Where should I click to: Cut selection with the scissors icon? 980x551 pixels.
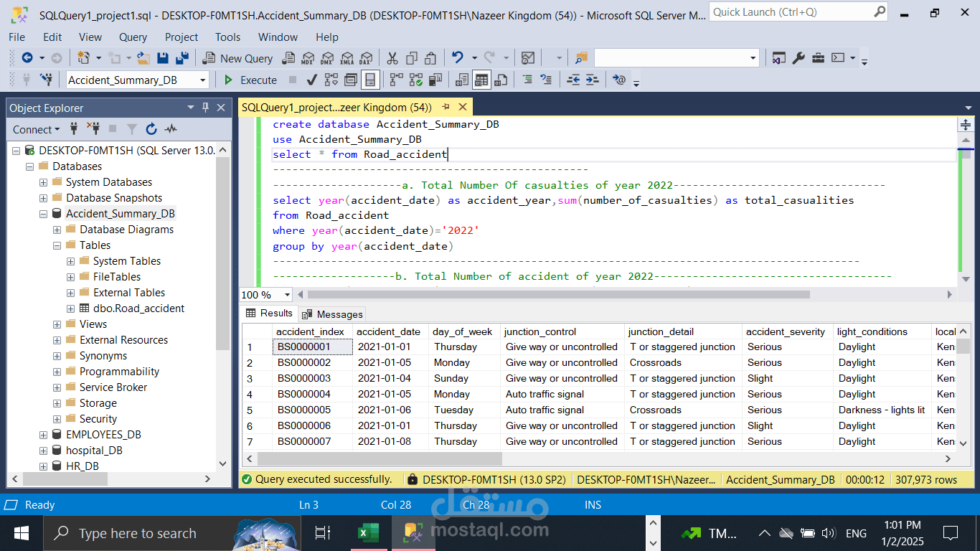pyautogui.click(x=392, y=58)
